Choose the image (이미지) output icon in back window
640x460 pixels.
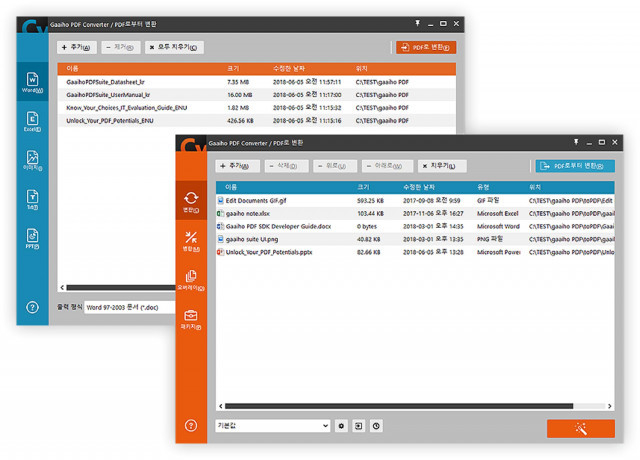click(x=32, y=160)
